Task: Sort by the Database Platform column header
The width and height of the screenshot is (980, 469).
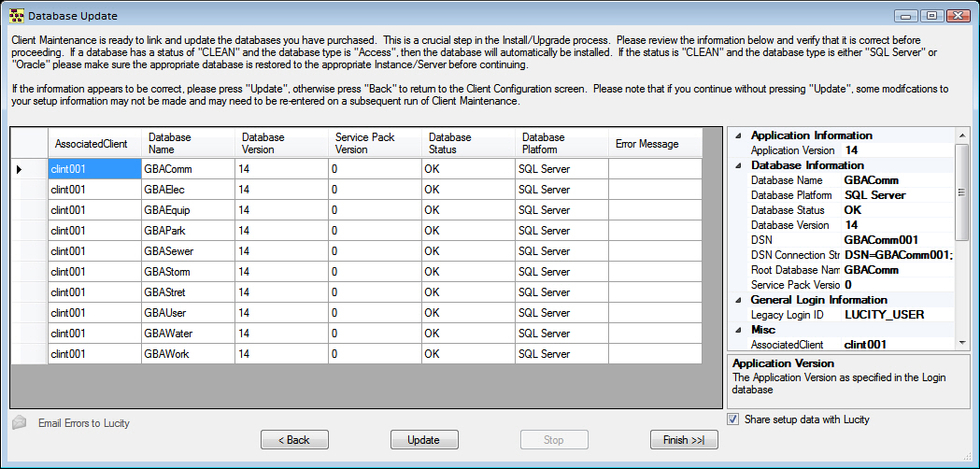Action: coord(561,144)
